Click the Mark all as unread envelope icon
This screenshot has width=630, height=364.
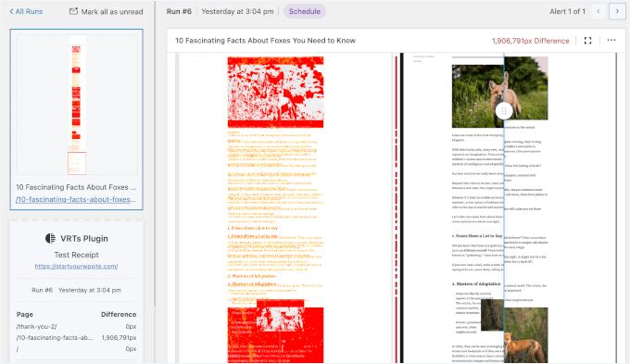[73, 11]
